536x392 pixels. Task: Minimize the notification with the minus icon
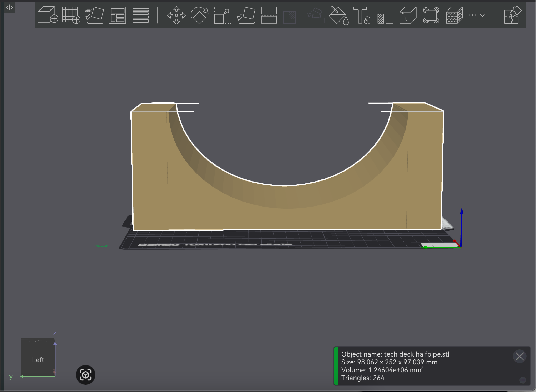[x=523, y=380]
